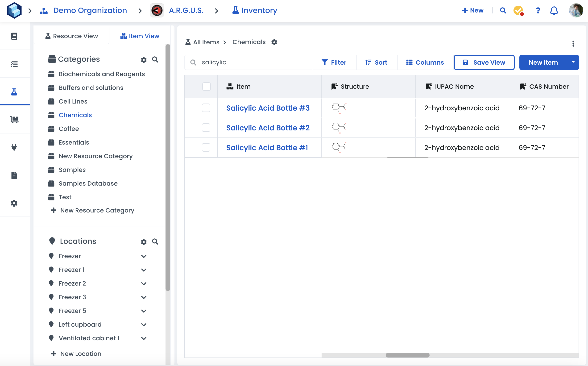
Task: Open the equipment booking sidebar icon
Action: (x=14, y=120)
